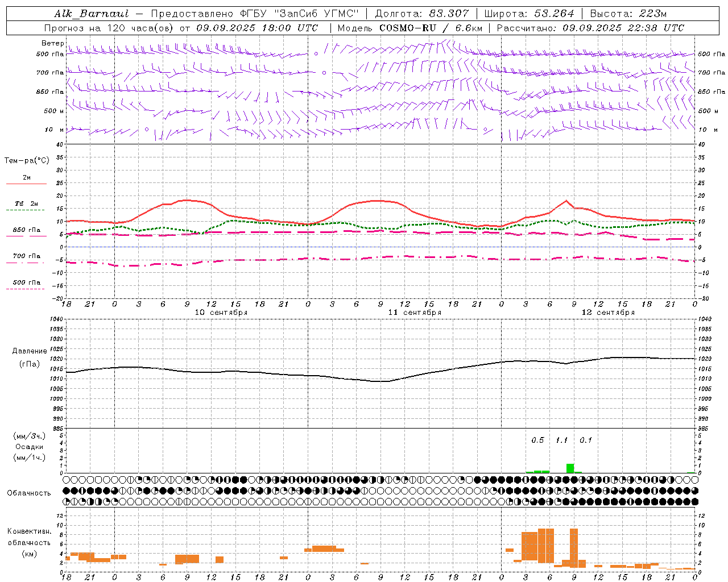Click the precipitation total "1.1"
This screenshot has height=582, width=728.
click(561, 440)
